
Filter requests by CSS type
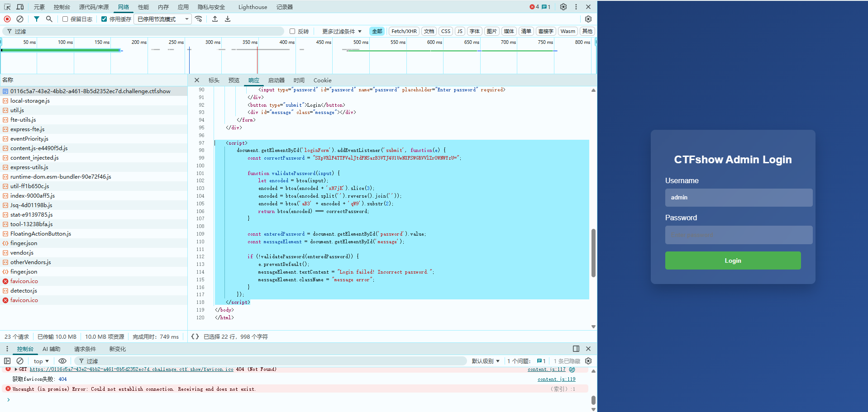click(x=446, y=31)
